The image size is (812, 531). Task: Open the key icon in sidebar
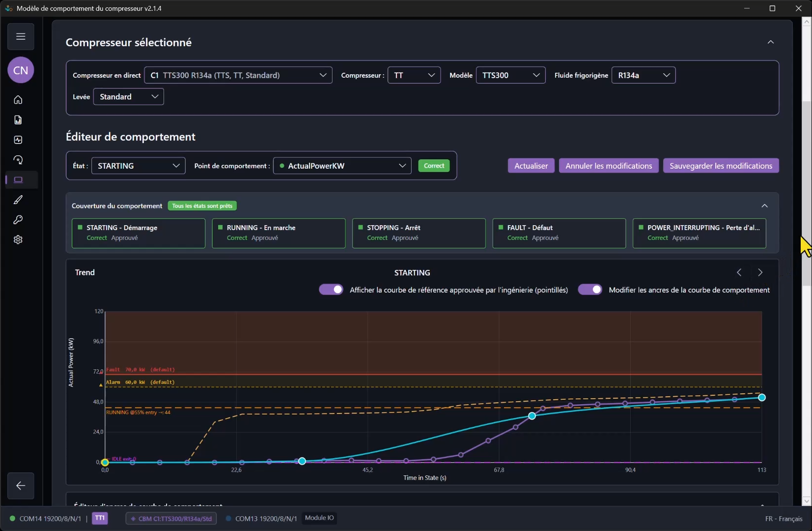tap(18, 220)
